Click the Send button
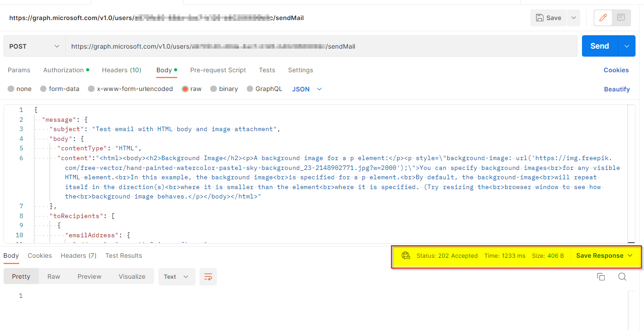This screenshot has width=644, height=330. pos(599,46)
